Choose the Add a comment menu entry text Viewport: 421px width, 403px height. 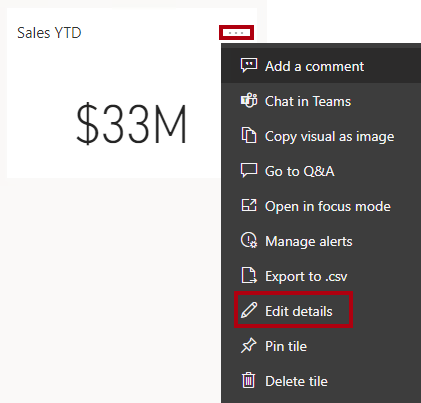[x=314, y=66]
